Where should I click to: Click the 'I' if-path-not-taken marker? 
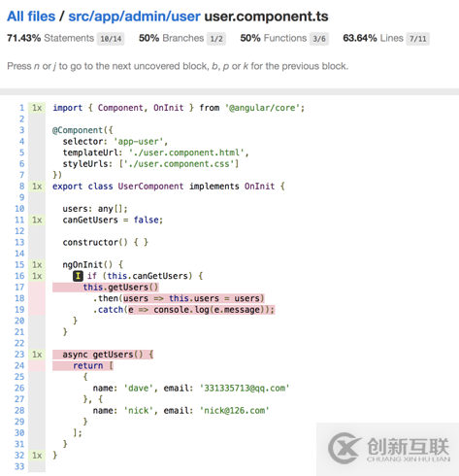[x=78, y=276]
